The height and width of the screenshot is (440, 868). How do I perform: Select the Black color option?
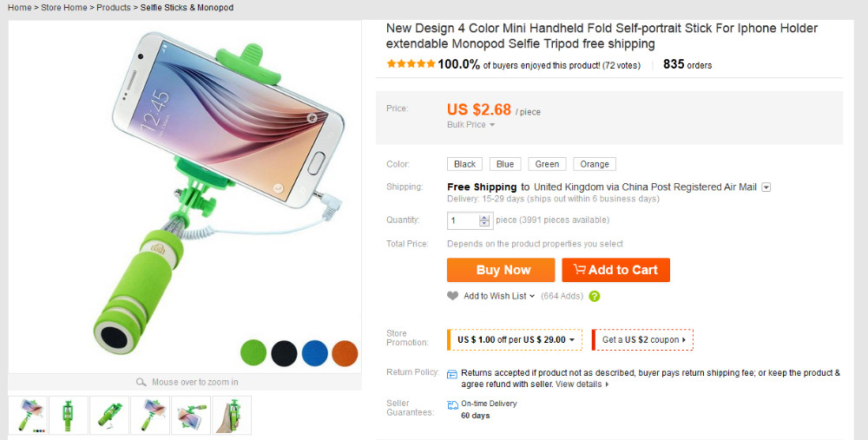pos(465,164)
